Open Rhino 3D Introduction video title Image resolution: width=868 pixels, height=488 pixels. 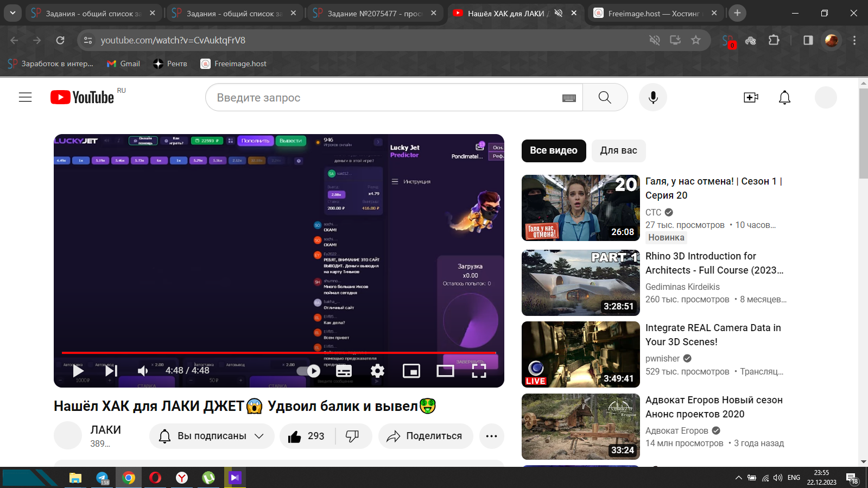tap(714, 263)
